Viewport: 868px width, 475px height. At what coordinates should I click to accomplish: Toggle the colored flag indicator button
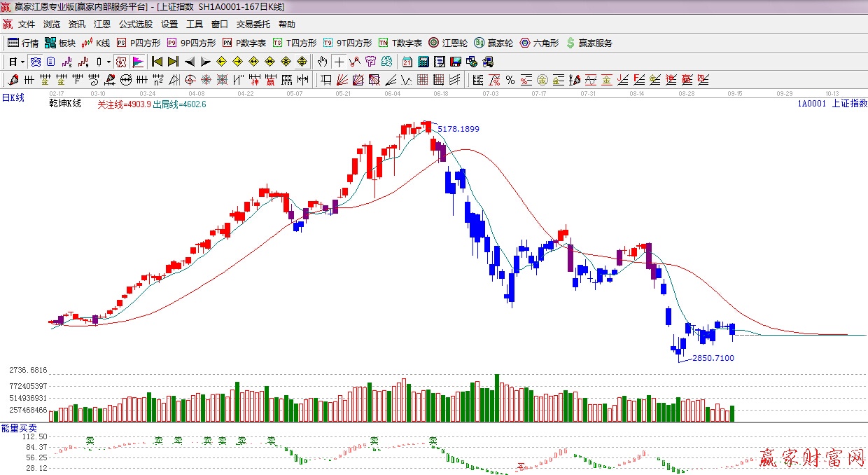tap(138, 62)
